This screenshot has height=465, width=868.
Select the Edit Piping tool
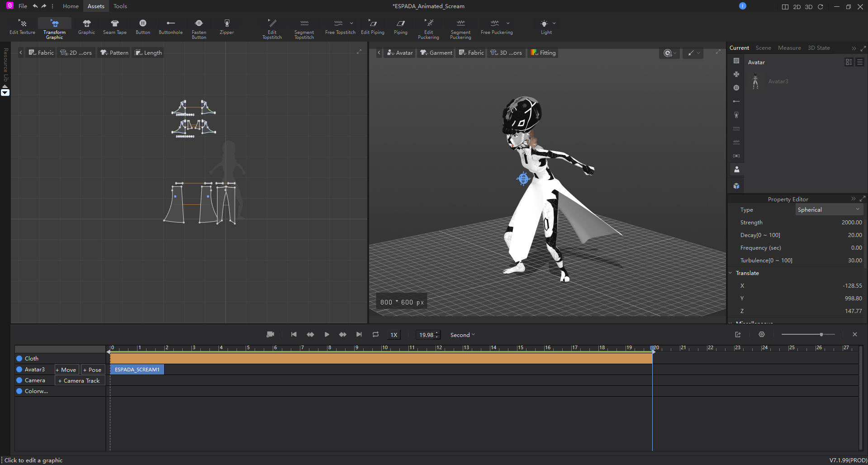373,27
